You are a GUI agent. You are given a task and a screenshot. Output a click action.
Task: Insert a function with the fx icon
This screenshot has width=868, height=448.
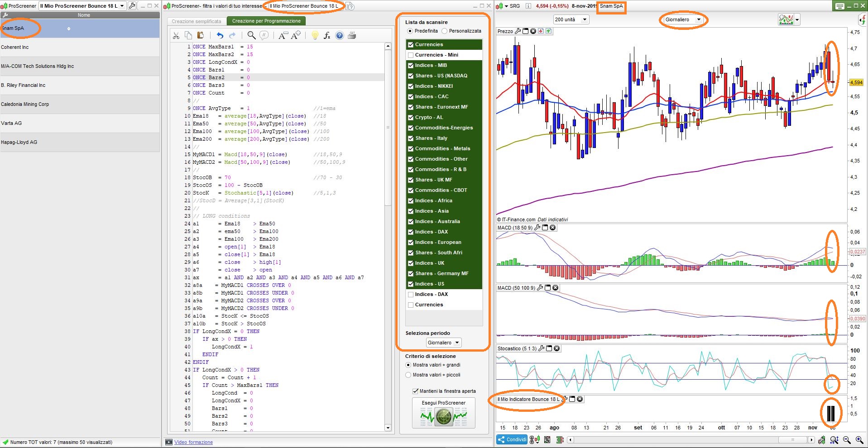(x=327, y=36)
